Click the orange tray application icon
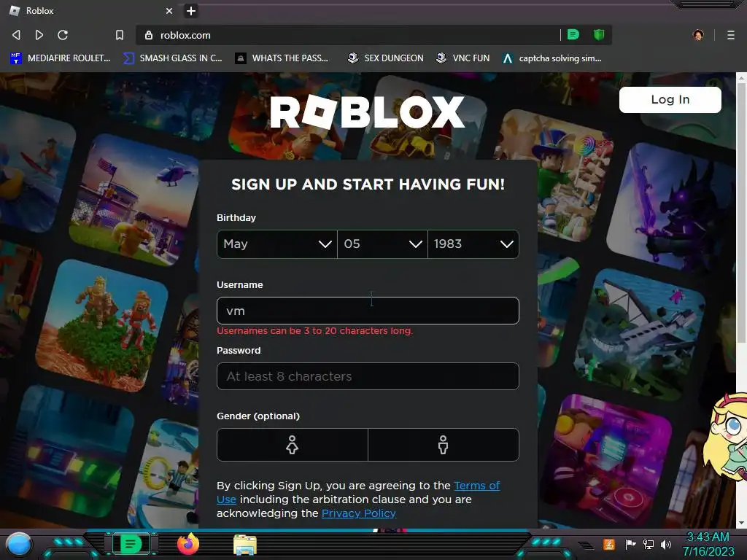Screen dimensions: 747x560 pyautogui.click(x=609, y=544)
